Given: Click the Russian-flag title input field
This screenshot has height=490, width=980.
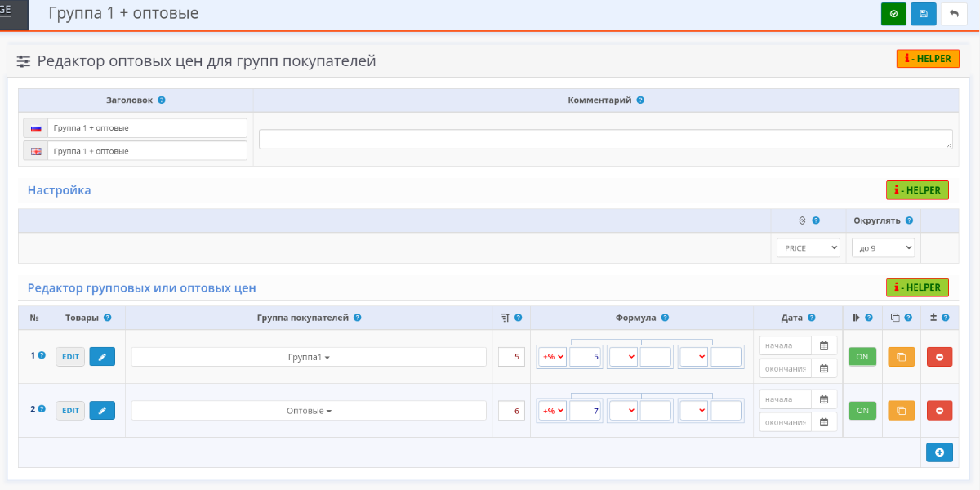Looking at the screenshot, I should 147,128.
